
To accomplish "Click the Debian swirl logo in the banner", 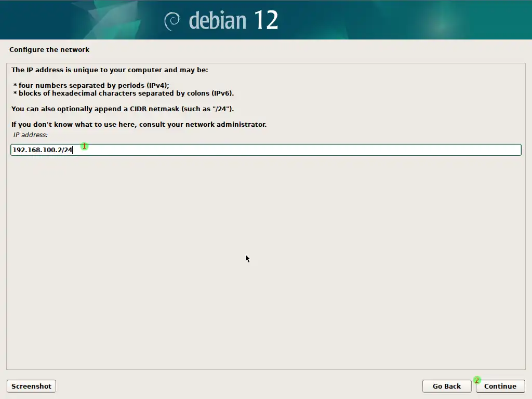I will click(172, 21).
